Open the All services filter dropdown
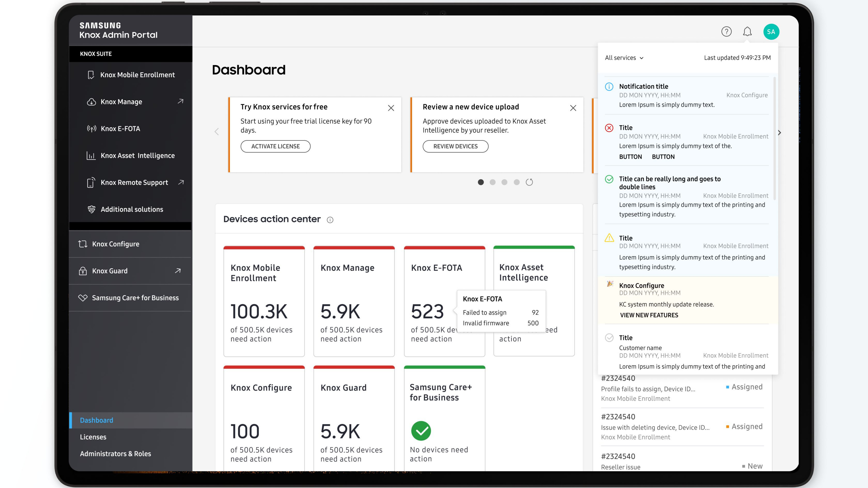 (624, 58)
